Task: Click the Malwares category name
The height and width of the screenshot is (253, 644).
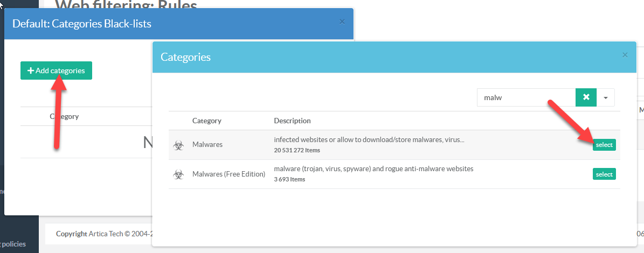Action: 207,145
